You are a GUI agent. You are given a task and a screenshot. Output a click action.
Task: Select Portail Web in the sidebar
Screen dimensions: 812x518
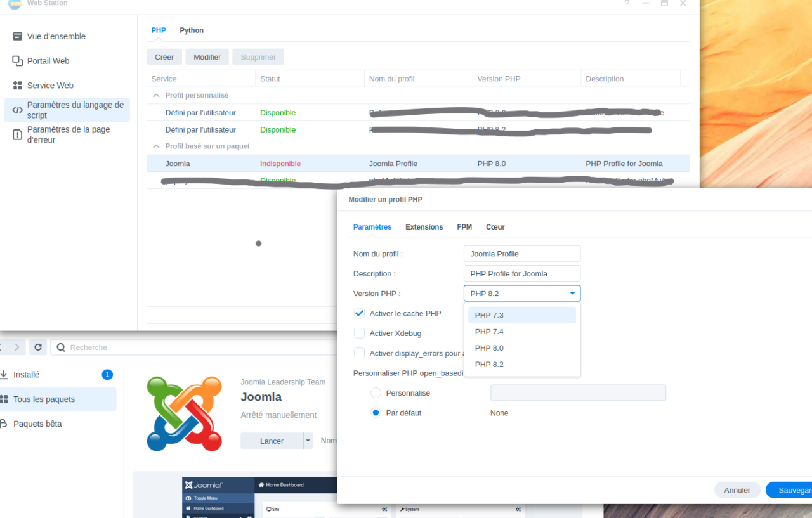(51, 61)
